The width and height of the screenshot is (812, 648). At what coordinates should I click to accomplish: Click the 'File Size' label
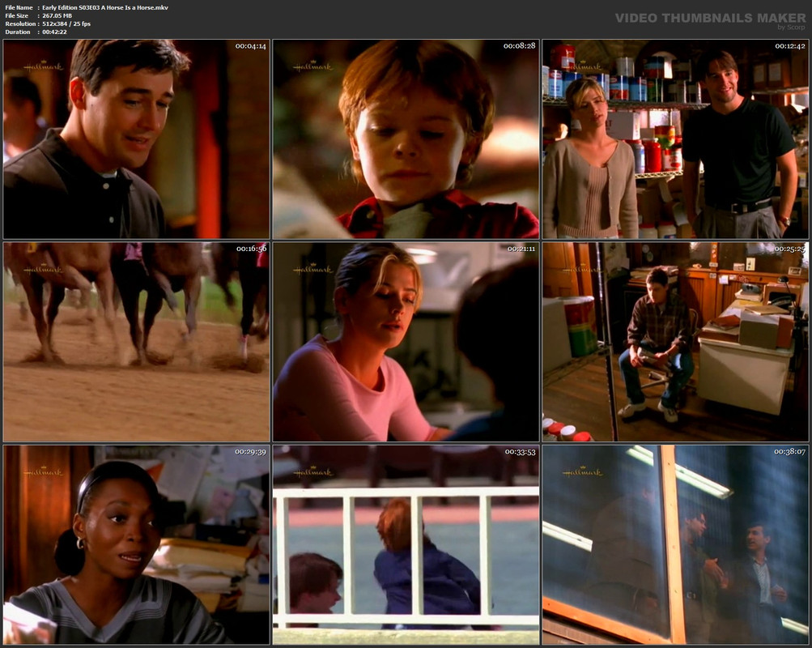pos(16,15)
